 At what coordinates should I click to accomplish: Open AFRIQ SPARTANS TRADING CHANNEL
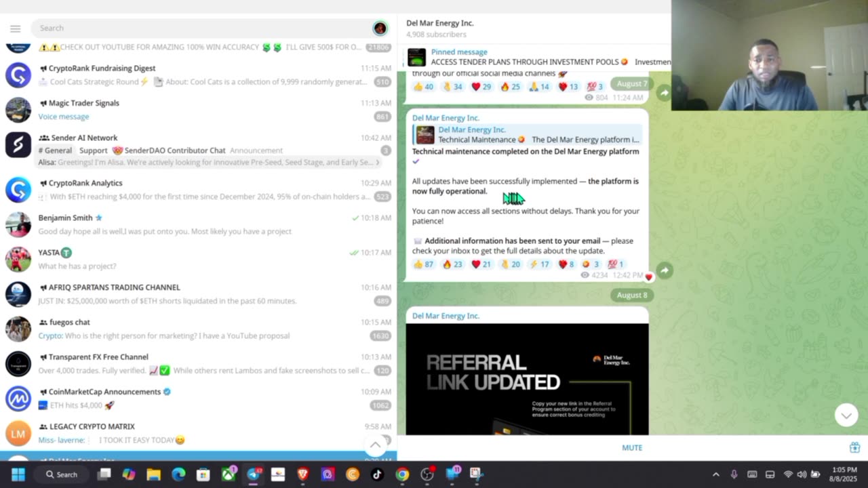click(198, 294)
